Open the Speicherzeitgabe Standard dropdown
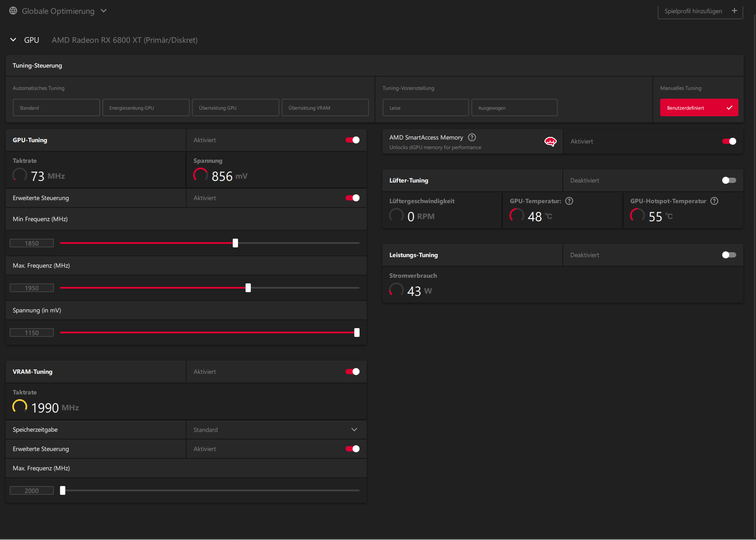 pos(276,429)
